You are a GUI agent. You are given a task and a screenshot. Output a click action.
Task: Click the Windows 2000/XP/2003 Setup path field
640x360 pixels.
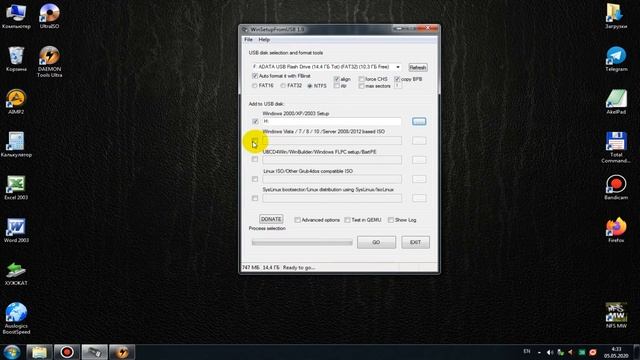(x=332, y=121)
